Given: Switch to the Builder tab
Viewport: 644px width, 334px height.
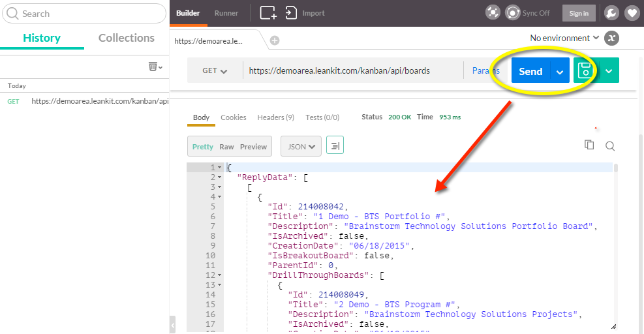Looking at the screenshot, I should (188, 13).
